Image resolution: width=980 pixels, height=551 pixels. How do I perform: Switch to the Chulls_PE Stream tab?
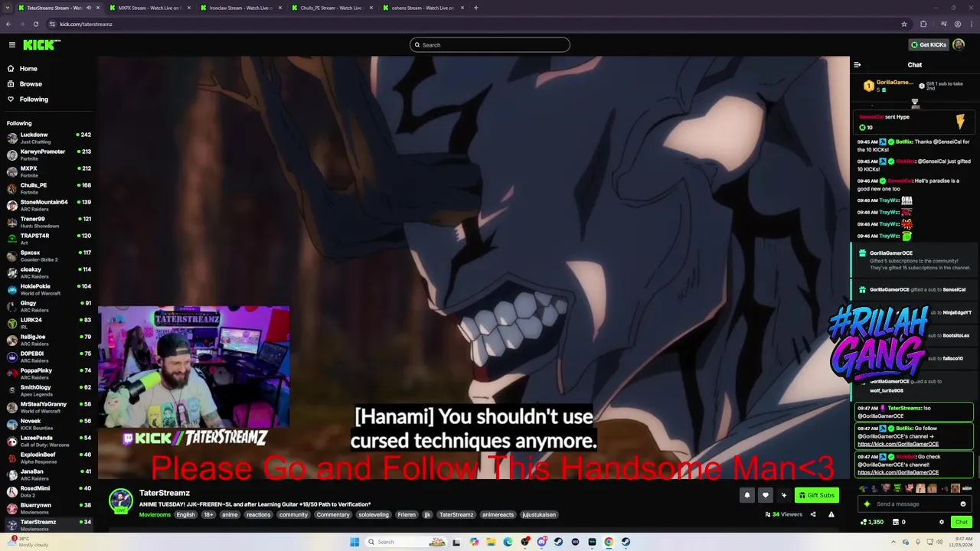(332, 8)
